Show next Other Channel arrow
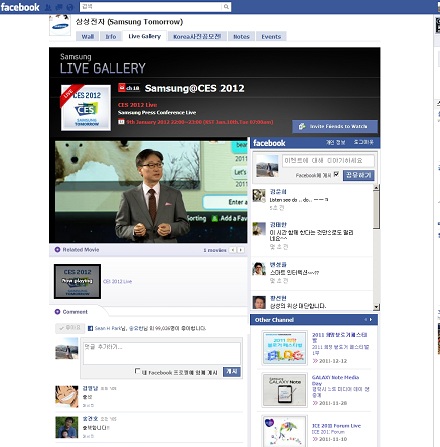The image size is (440, 447). tap(371, 320)
